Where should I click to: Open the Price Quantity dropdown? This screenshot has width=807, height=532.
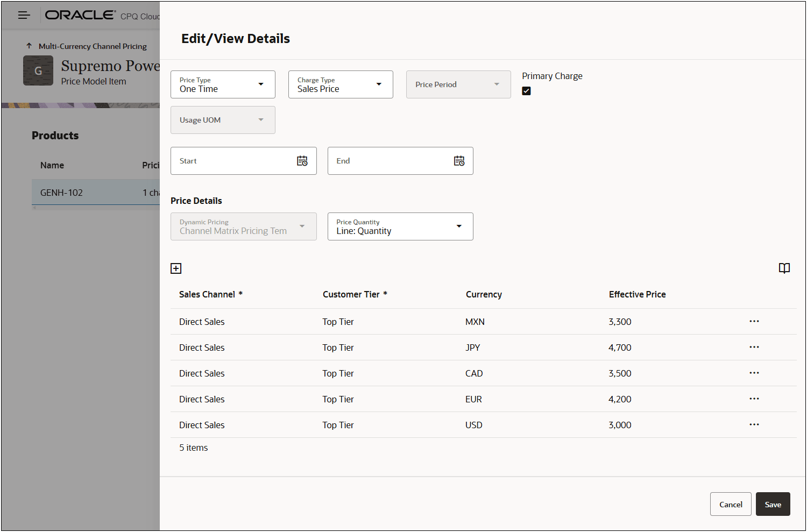[400, 226]
